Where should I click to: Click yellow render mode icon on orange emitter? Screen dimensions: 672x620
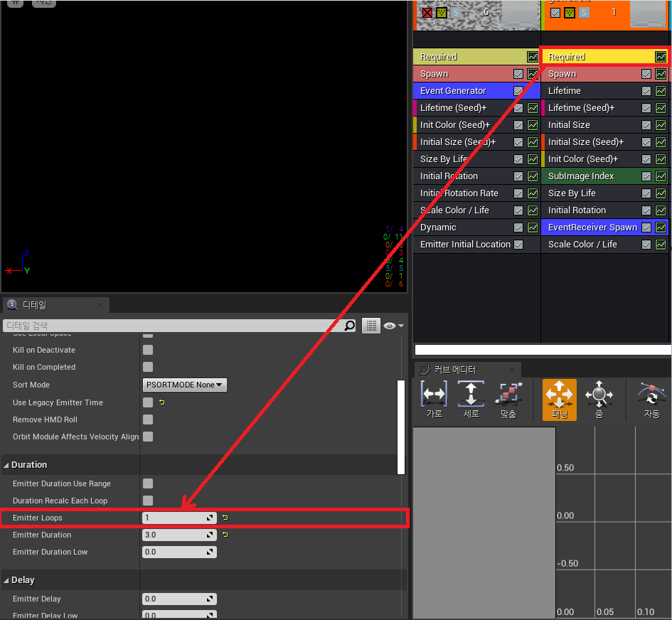(x=569, y=12)
